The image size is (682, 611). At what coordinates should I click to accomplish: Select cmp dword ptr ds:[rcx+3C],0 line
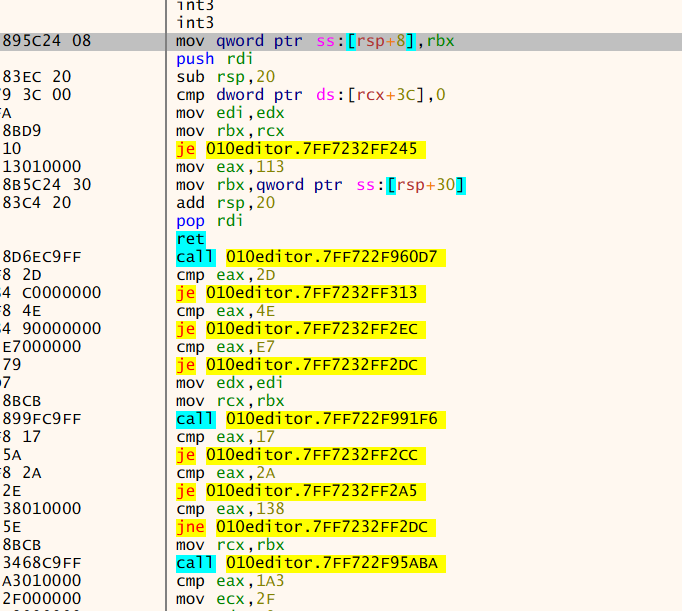311,95
